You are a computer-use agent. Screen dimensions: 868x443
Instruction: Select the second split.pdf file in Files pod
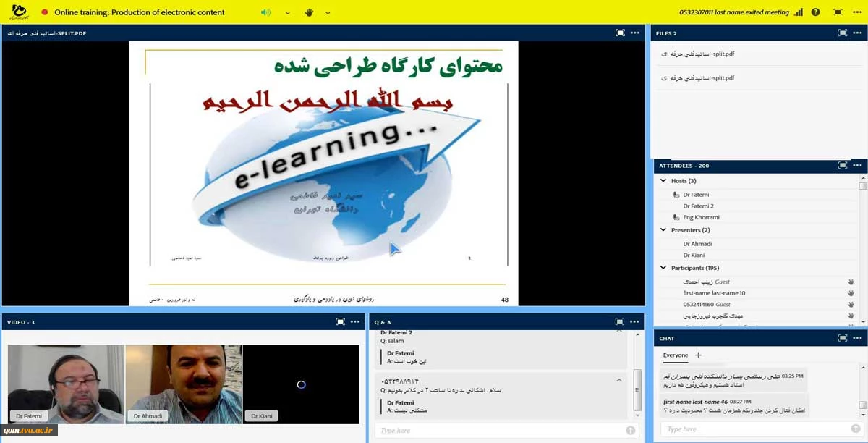[697, 78]
